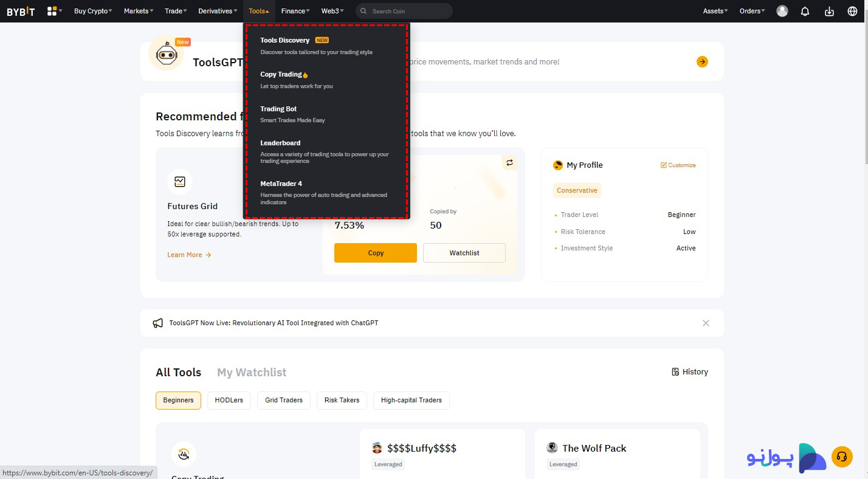Click the search magnifier icon
The height and width of the screenshot is (479, 868).
363,11
